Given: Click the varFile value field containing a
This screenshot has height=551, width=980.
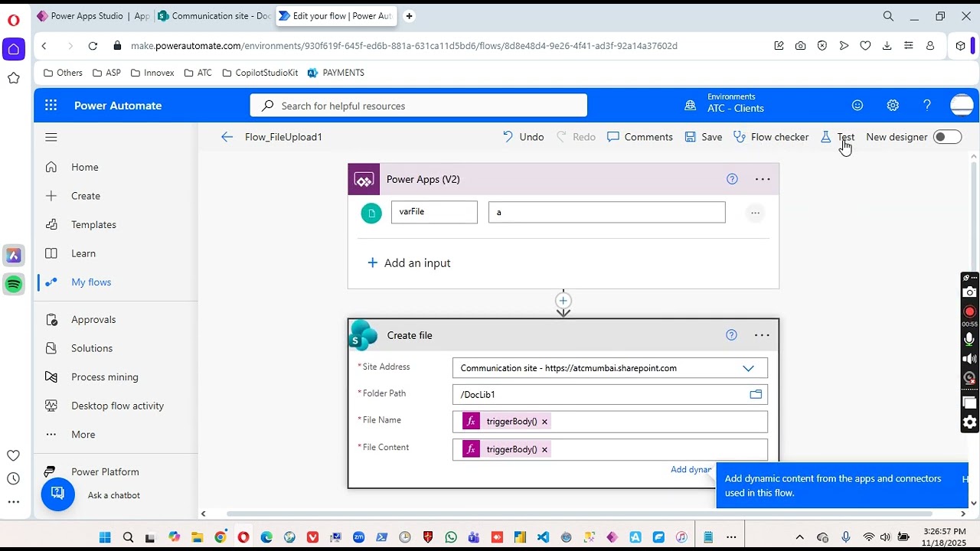Looking at the screenshot, I should pos(607,212).
